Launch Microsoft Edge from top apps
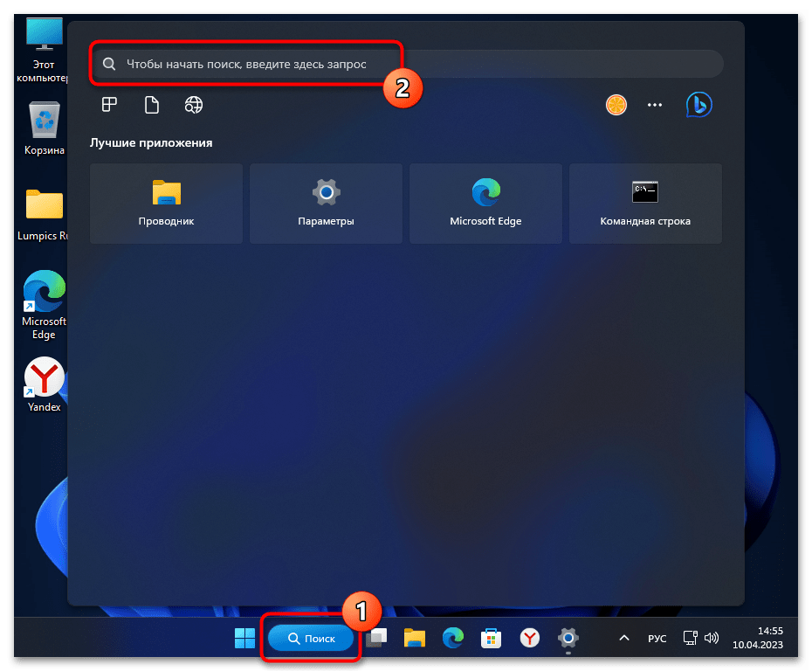This screenshot has height=671, width=812. [485, 204]
